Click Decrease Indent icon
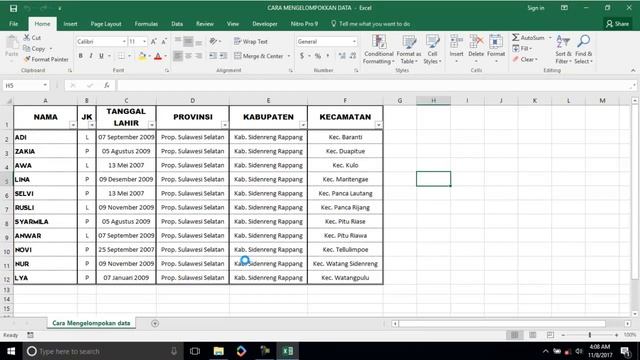Image resolution: width=640 pixels, height=360 pixels. 213,56
